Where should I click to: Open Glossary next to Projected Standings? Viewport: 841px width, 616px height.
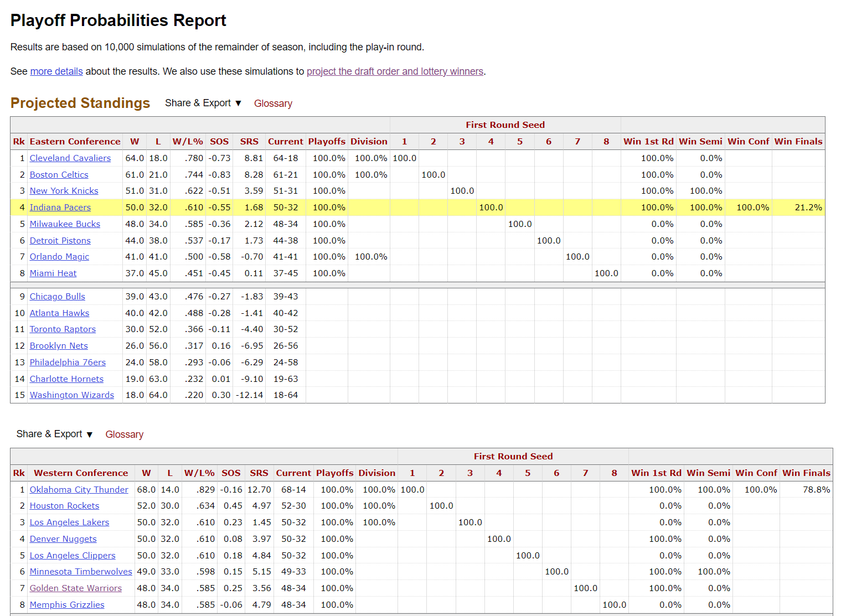click(273, 103)
